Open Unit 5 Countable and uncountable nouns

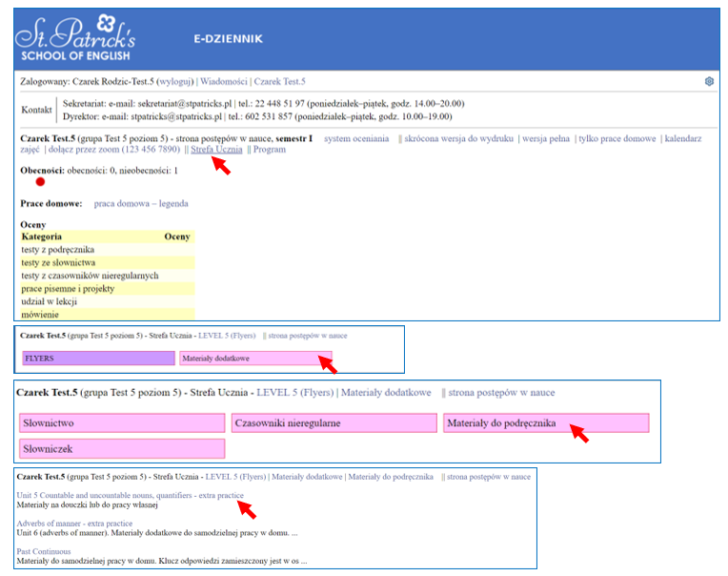click(130, 495)
